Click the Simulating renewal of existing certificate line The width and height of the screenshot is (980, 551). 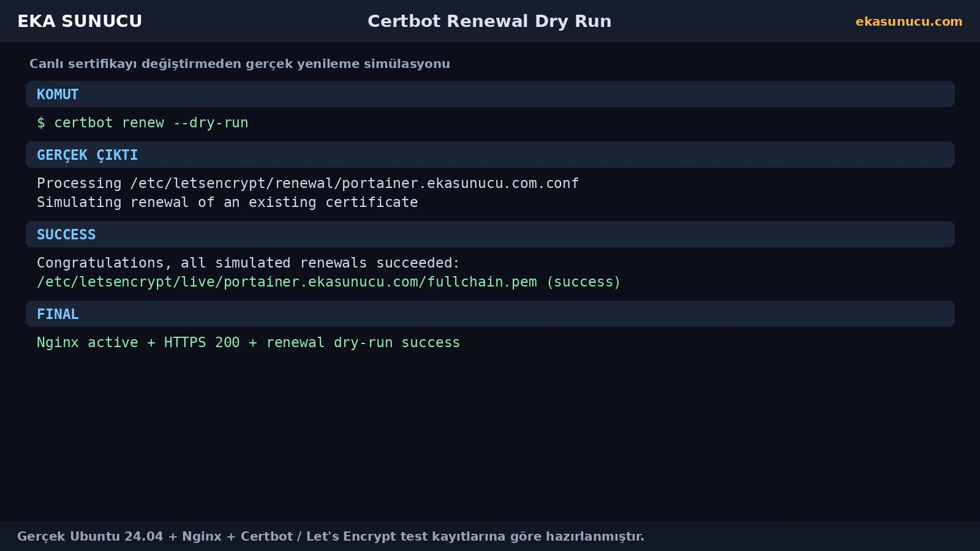tap(227, 203)
